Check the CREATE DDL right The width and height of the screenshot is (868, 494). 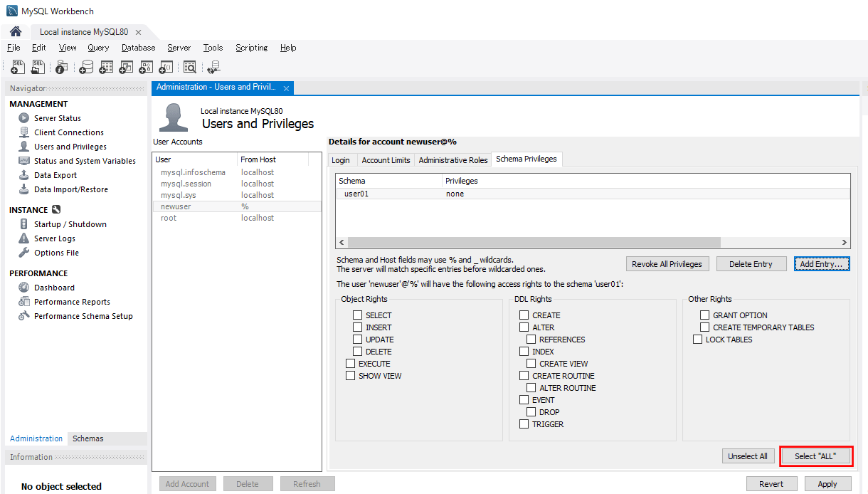(x=524, y=315)
